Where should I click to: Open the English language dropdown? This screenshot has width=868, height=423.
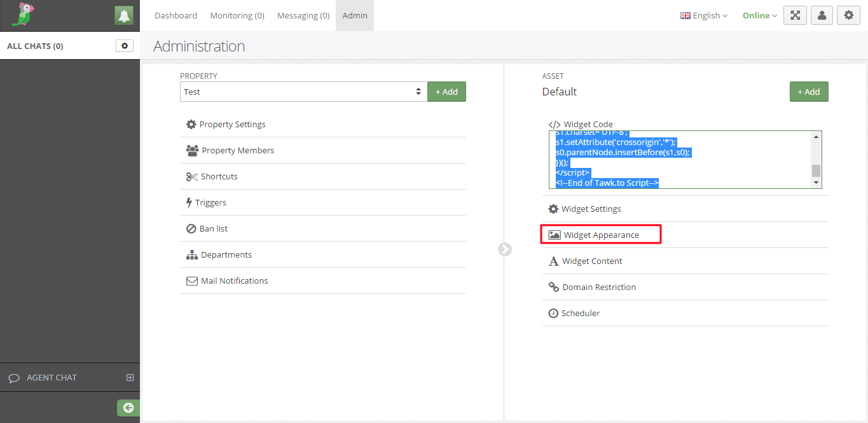(703, 16)
